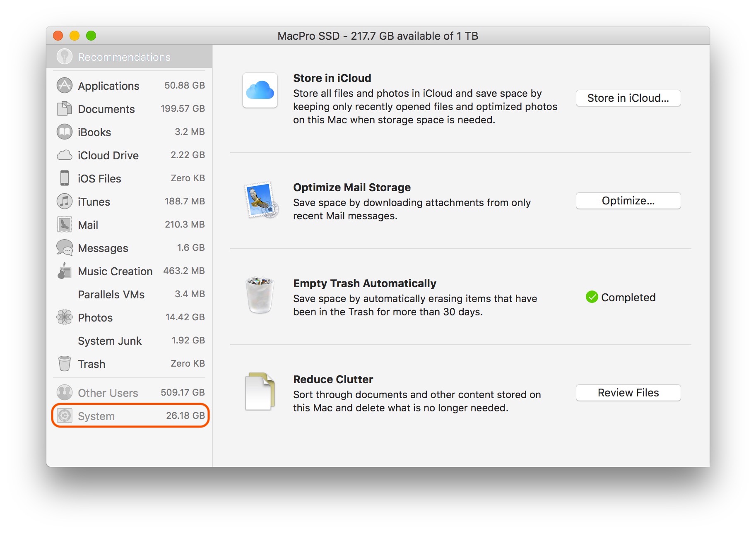Select the Trash category label
The width and height of the screenshot is (756, 533).
(91, 364)
